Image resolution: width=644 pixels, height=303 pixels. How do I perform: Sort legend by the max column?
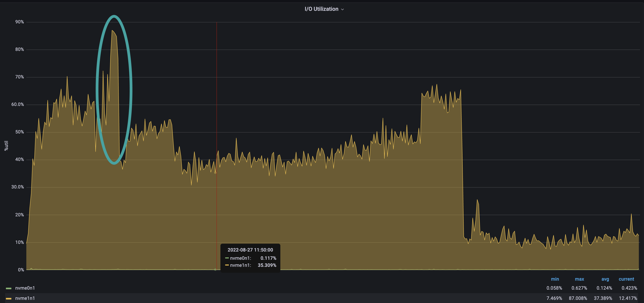[580, 279]
